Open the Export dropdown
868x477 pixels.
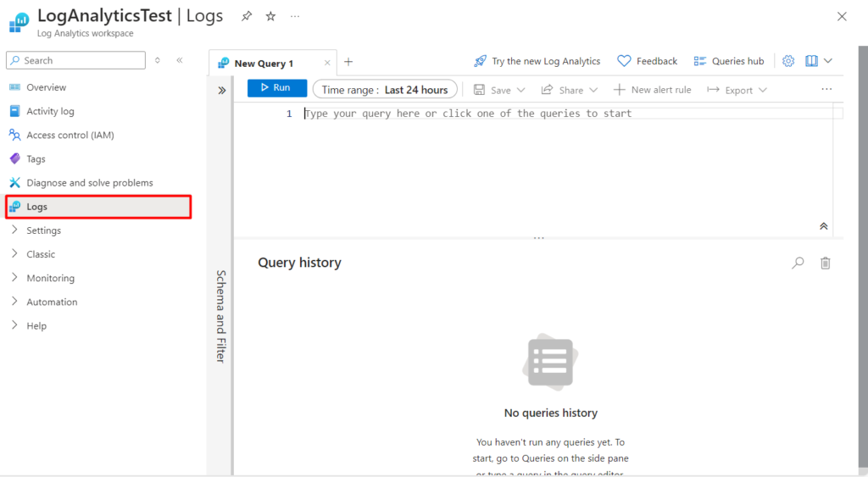[737, 90]
